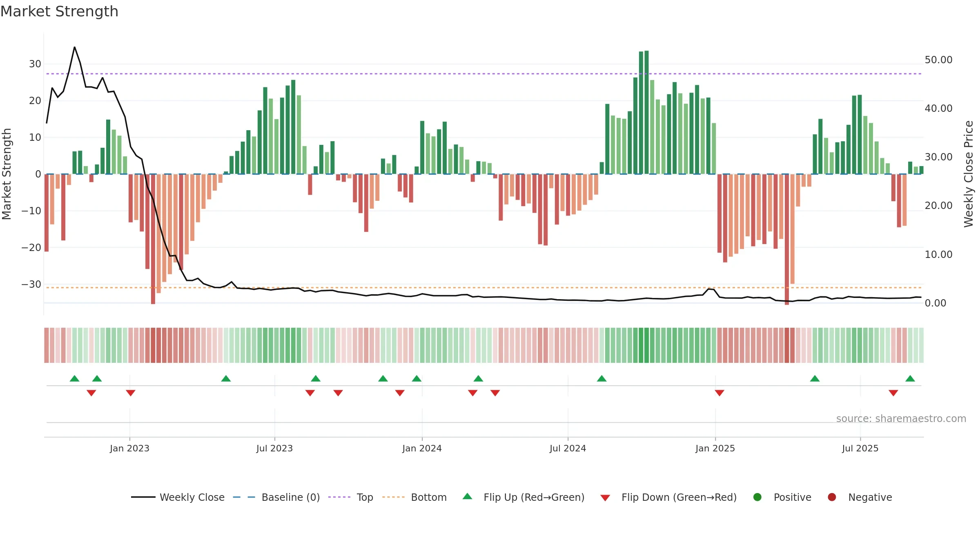The image size is (980, 551).
Task: Click the Jan 2024 axis label
Action: pos(422,448)
